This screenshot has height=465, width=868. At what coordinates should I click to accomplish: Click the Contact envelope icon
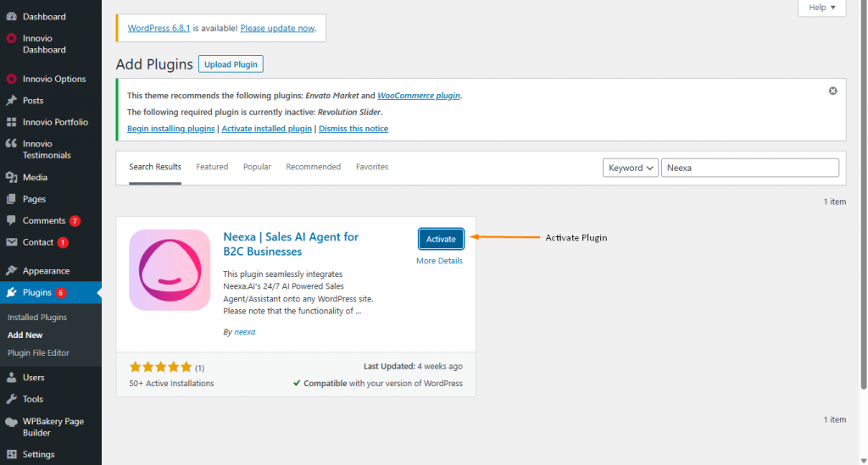[11, 242]
